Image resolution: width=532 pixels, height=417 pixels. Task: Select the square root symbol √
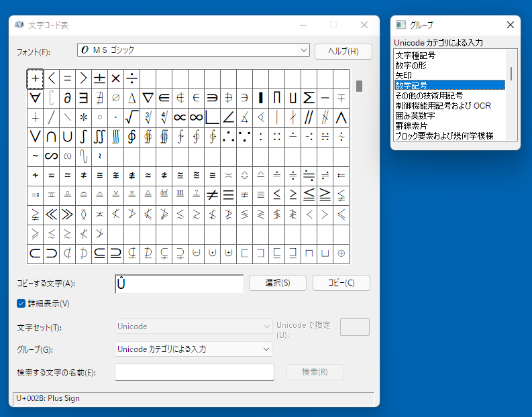point(131,117)
